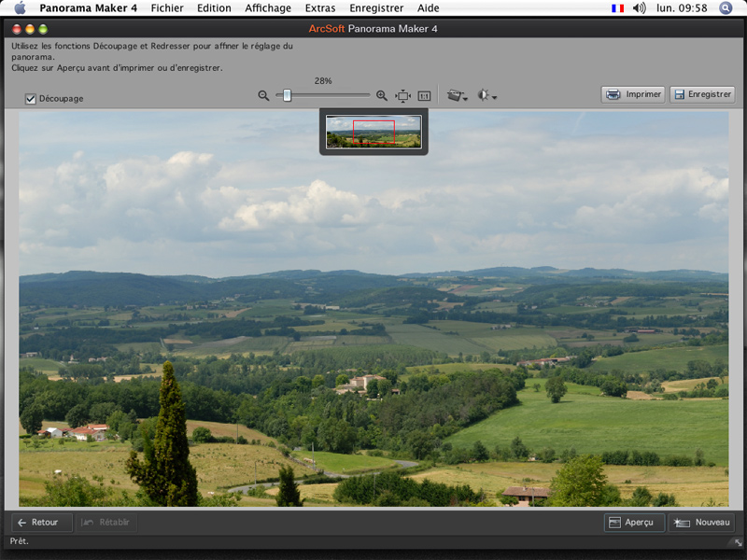Click the 28% zoom value
The width and height of the screenshot is (747, 560).
323,81
